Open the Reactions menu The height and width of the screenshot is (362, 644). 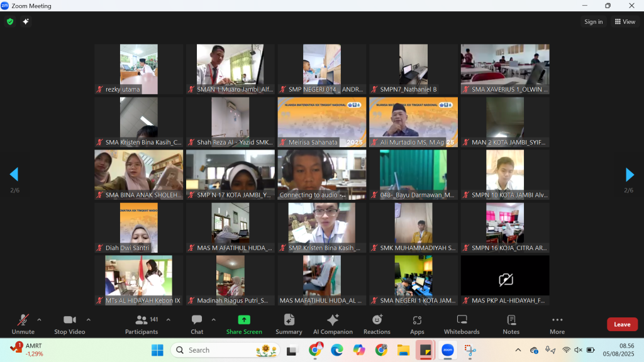[377, 324]
